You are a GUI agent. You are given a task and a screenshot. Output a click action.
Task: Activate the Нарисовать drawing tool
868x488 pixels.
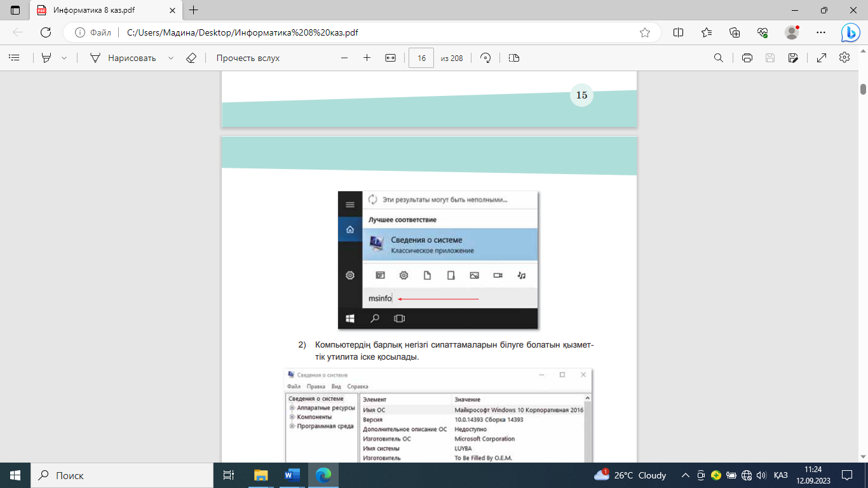(123, 58)
